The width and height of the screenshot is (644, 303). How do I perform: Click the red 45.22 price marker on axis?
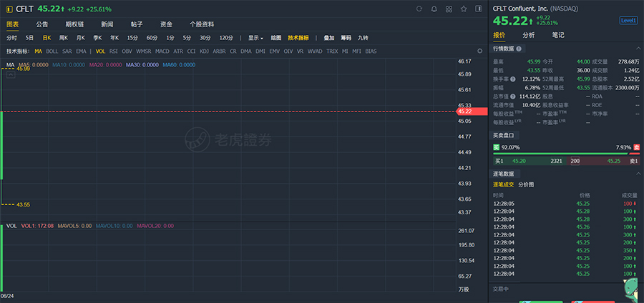472,111
